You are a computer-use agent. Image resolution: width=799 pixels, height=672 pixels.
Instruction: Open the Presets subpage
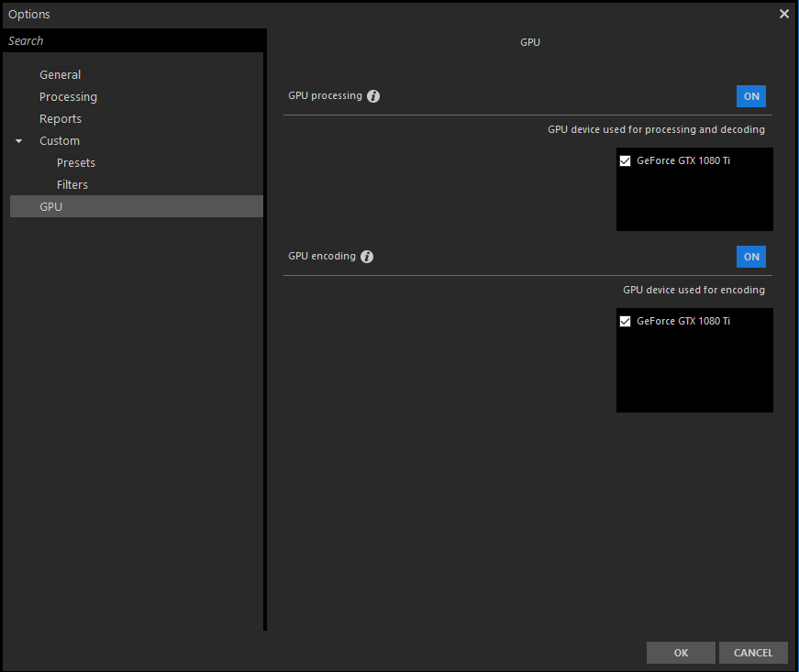click(x=76, y=163)
